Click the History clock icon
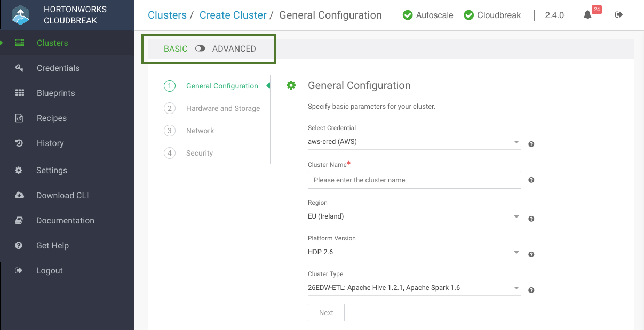This screenshot has height=330, width=644. pyautogui.click(x=19, y=143)
